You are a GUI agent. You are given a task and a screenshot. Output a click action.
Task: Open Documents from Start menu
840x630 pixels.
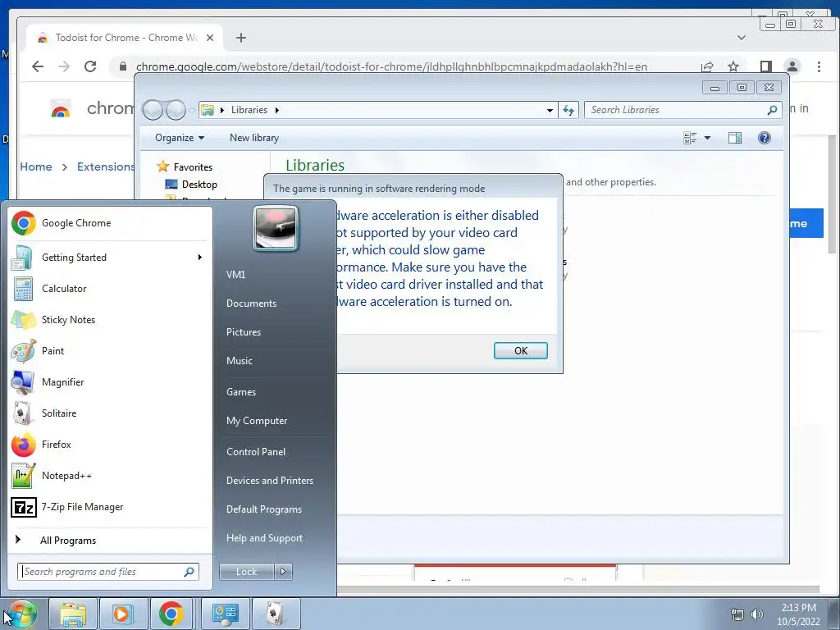point(251,304)
